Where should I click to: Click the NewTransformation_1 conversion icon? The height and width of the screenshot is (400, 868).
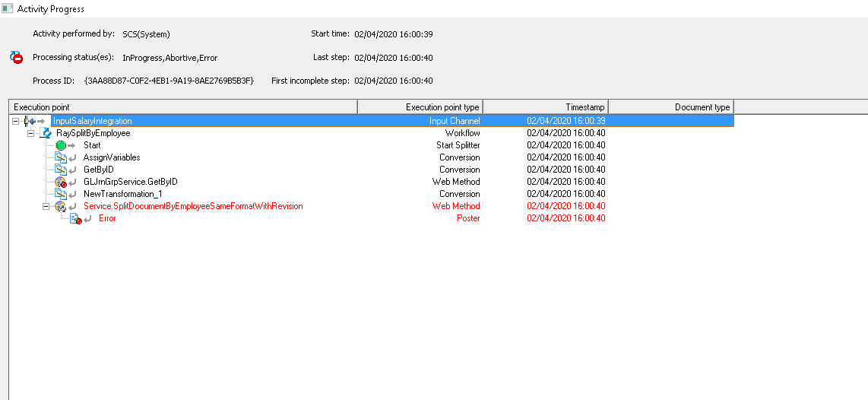tap(61, 194)
